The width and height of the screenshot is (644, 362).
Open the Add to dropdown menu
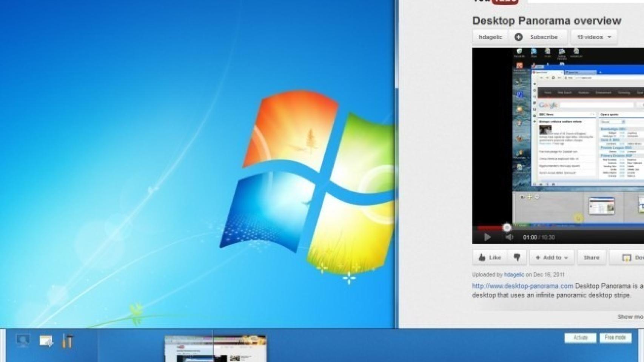(x=551, y=258)
